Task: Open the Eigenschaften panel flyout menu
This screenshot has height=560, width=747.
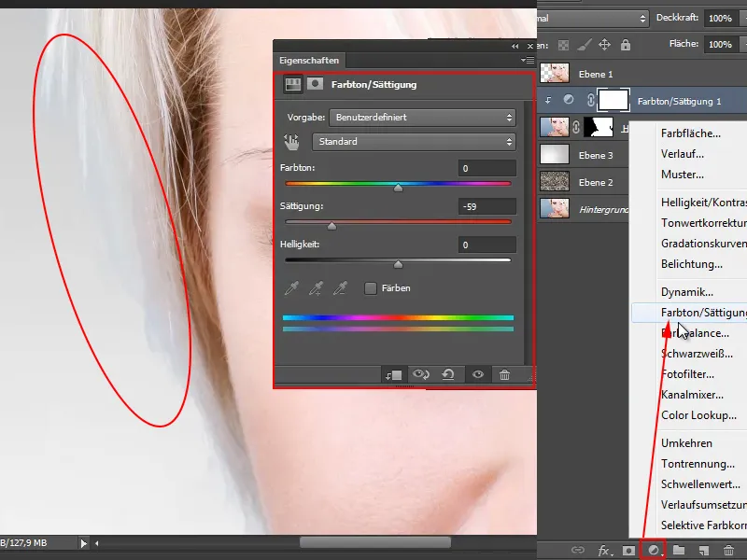Action: point(528,60)
